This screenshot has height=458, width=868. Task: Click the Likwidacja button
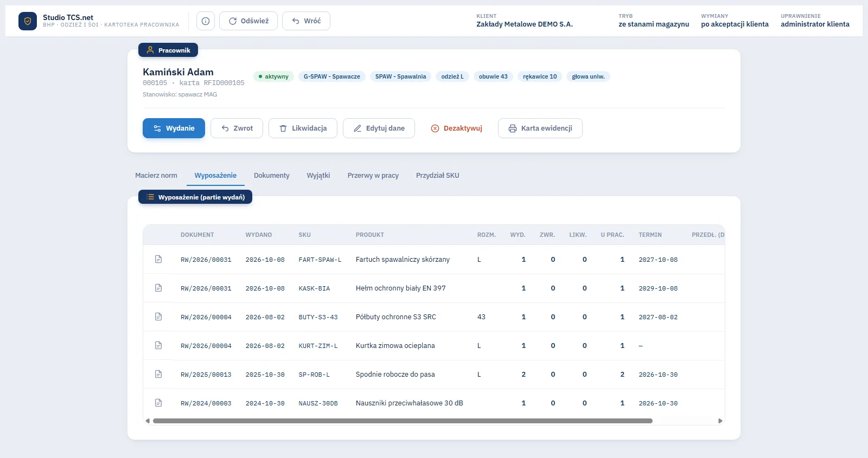coord(303,128)
